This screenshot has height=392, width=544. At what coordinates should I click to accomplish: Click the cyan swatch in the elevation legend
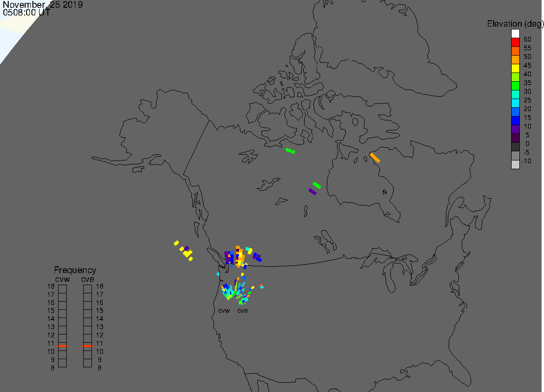(515, 103)
